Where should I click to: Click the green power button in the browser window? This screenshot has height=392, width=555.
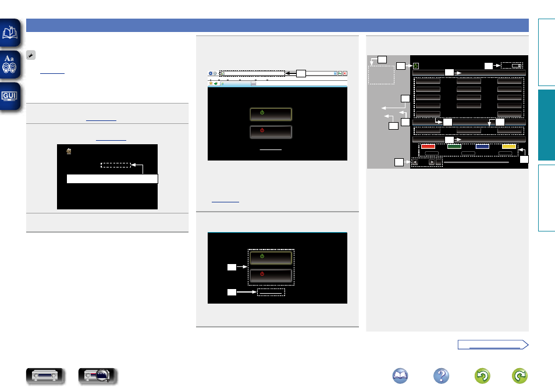tap(271, 114)
